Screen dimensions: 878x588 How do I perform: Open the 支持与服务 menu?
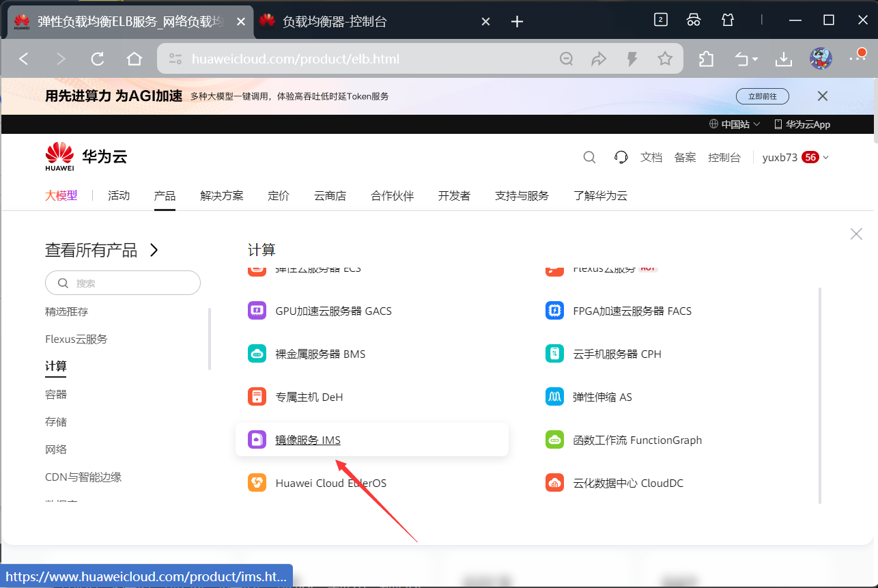(x=522, y=195)
